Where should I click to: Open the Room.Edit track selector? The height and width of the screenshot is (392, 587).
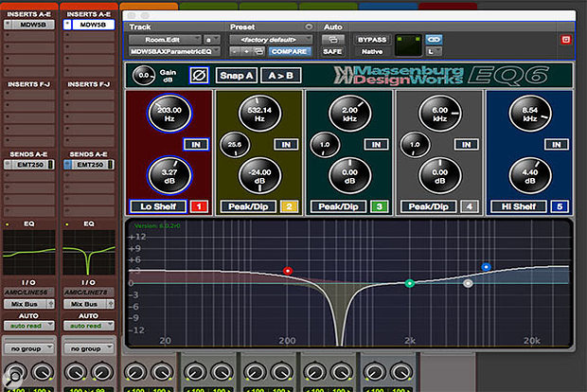click(165, 40)
